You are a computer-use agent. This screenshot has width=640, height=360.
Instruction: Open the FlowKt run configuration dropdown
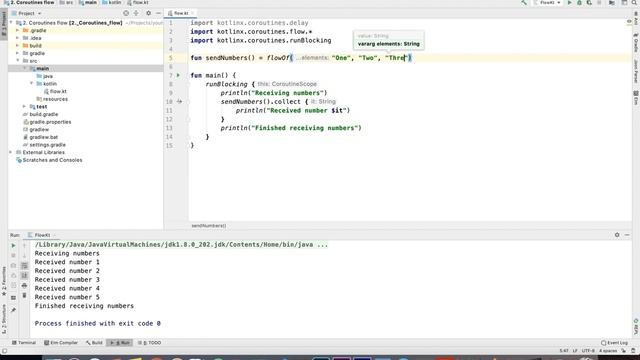pyautogui.click(x=547, y=2)
